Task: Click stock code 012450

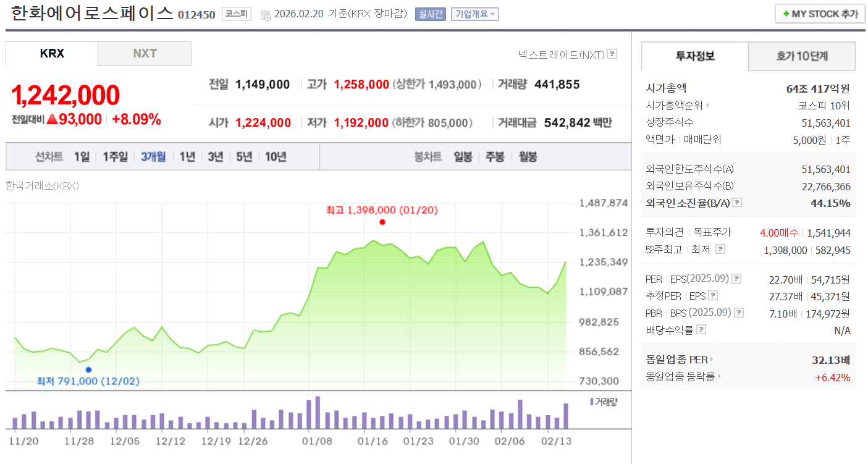Action: pyautogui.click(x=196, y=14)
